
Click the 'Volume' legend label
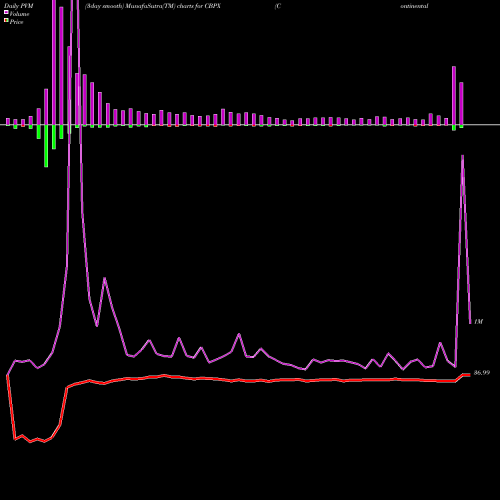pyautogui.click(x=19, y=14)
